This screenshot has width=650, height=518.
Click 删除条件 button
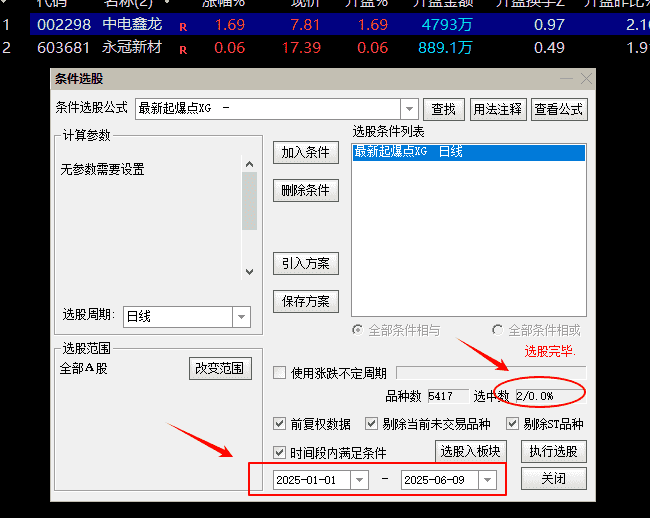tap(306, 190)
